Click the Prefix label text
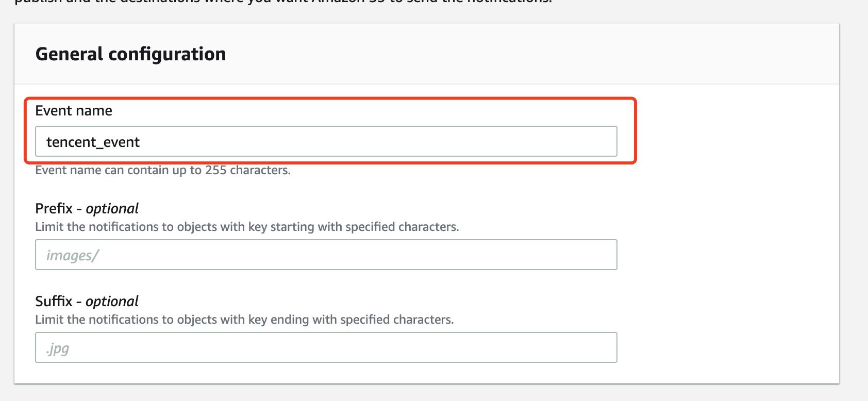This screenshot has height=401, width=868. [x=54, y=208]
